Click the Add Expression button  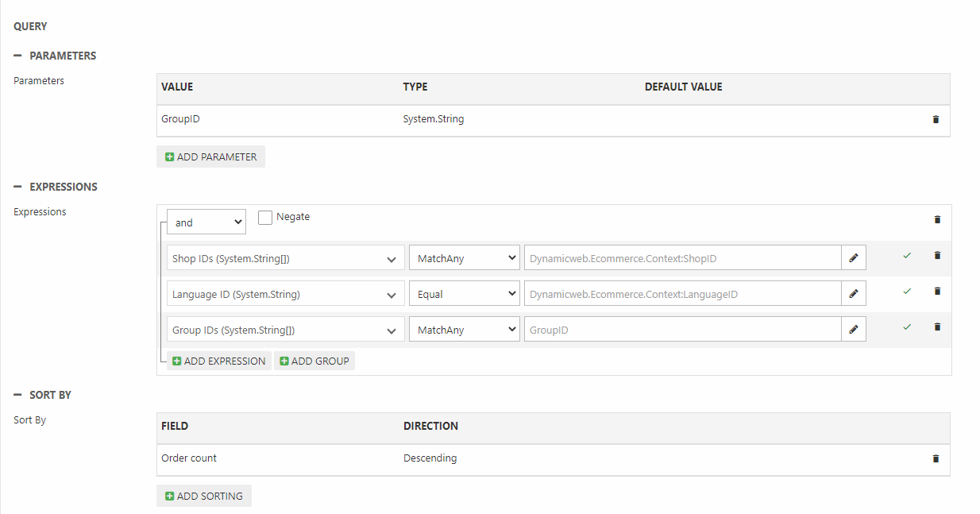coord(218,361)
